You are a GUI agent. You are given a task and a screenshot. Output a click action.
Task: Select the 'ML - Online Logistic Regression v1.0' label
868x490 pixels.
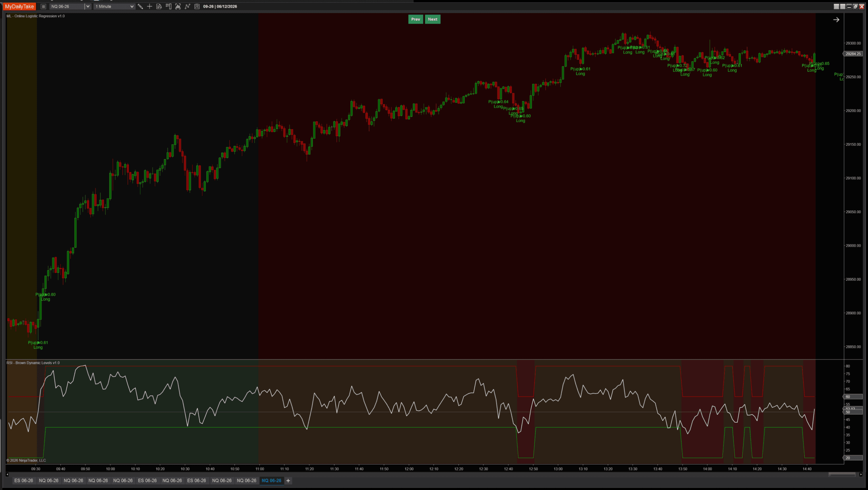point(36,16)
